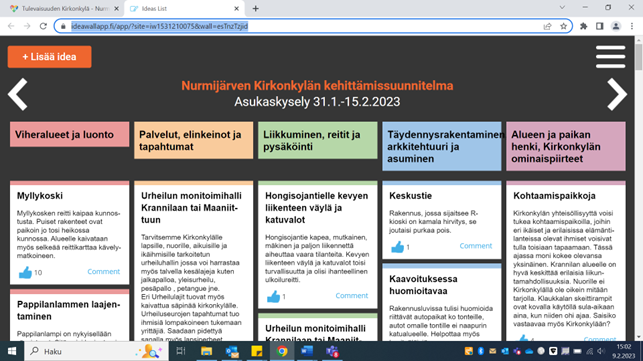
Task: Click the Haku taskbar search field
Action: coord(96,351)
